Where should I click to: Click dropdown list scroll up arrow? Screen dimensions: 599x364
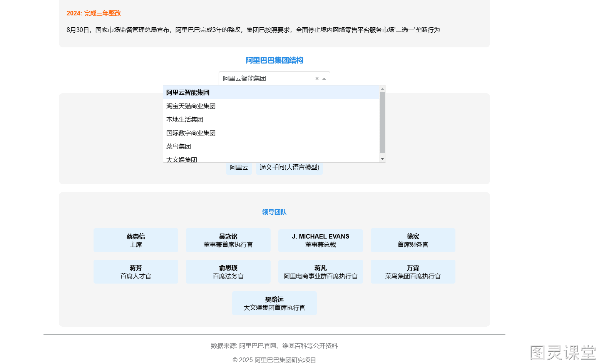click(382, 89)
